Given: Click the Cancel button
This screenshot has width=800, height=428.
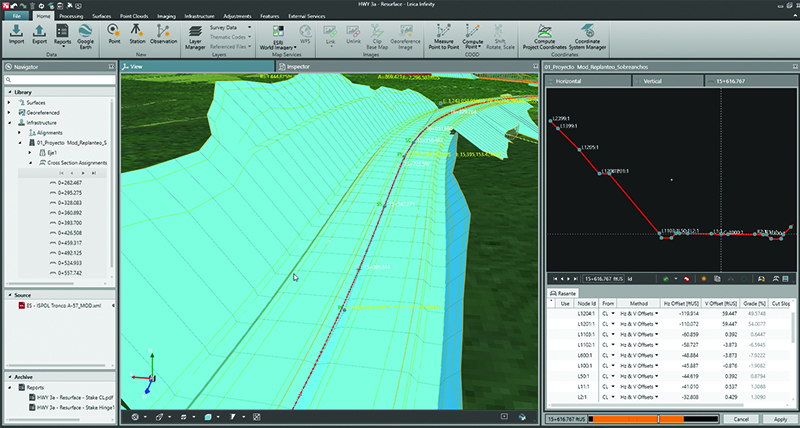Looking at the screenshot, I should coord(741,418).
